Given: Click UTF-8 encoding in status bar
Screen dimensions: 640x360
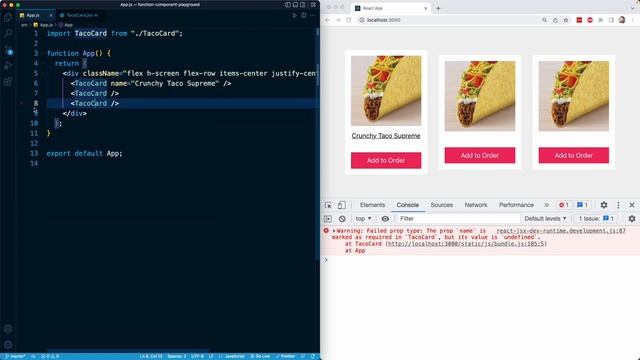Looking at the screenshot, I should point(197,356).
